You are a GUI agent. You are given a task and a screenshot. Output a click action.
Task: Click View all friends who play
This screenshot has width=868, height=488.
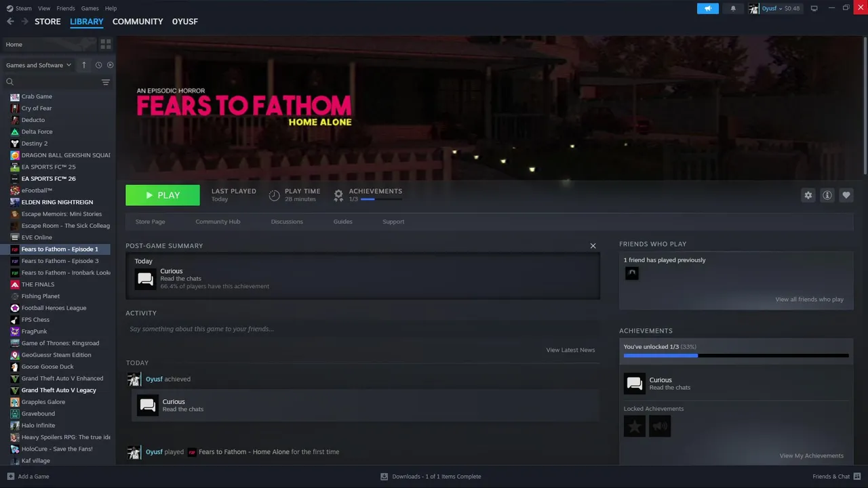pos(810,300)
